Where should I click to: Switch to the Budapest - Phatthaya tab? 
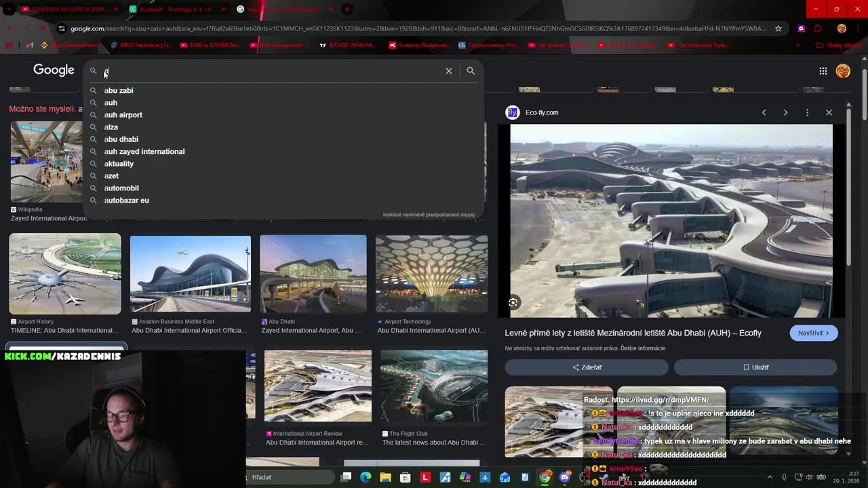pos(176,9)
